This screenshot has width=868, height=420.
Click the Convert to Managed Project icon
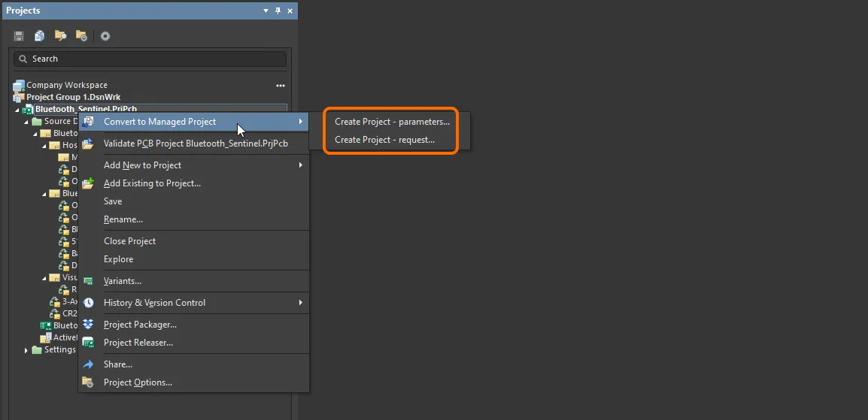(88, 122)
